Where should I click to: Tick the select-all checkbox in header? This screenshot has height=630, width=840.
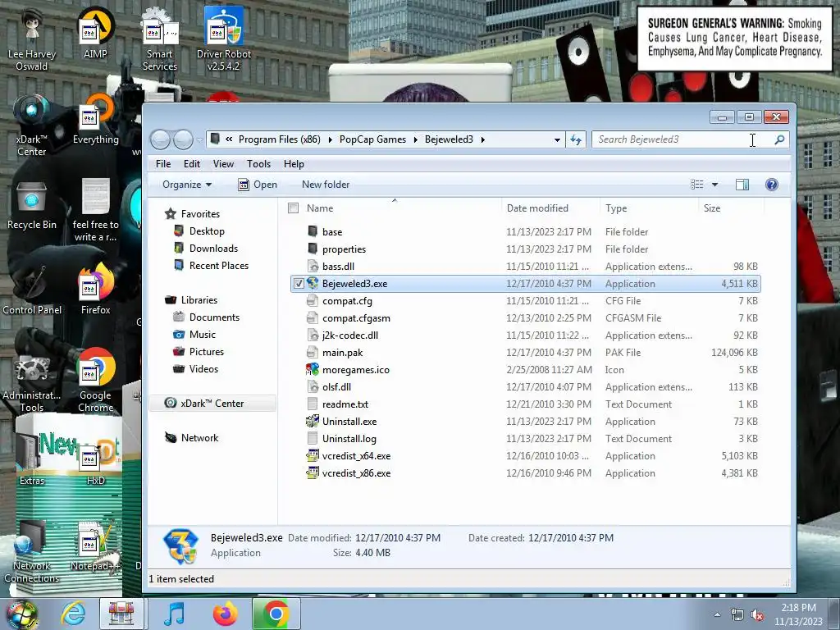293,208
